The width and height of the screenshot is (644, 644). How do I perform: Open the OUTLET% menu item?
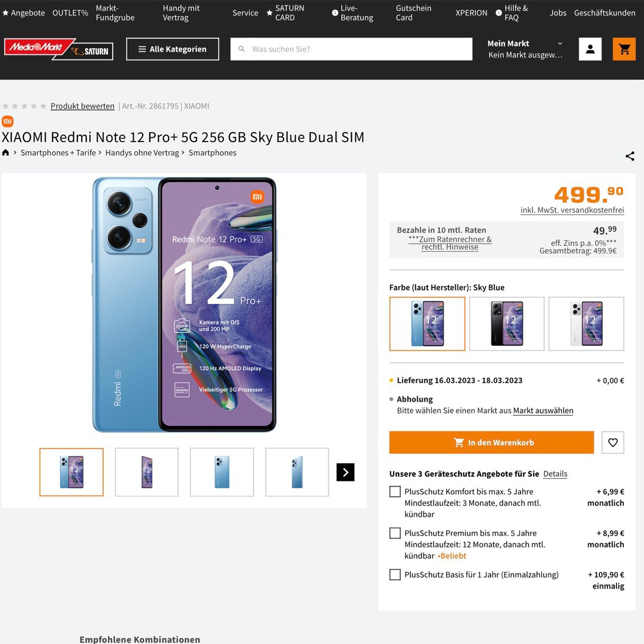tap(70, 13)
